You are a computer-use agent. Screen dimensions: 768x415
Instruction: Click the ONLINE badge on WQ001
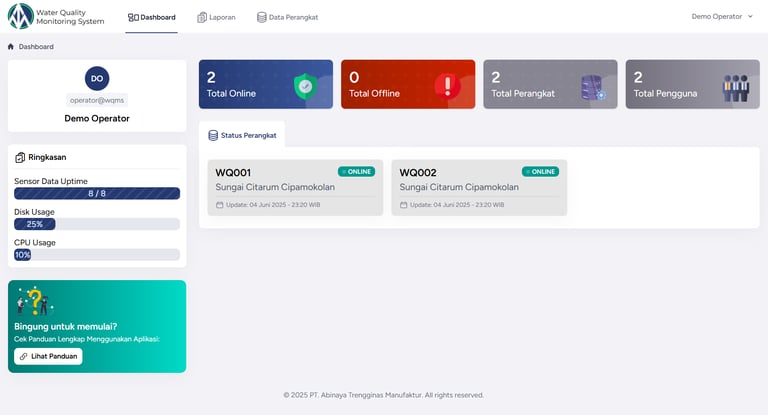(x=357, y=171)
